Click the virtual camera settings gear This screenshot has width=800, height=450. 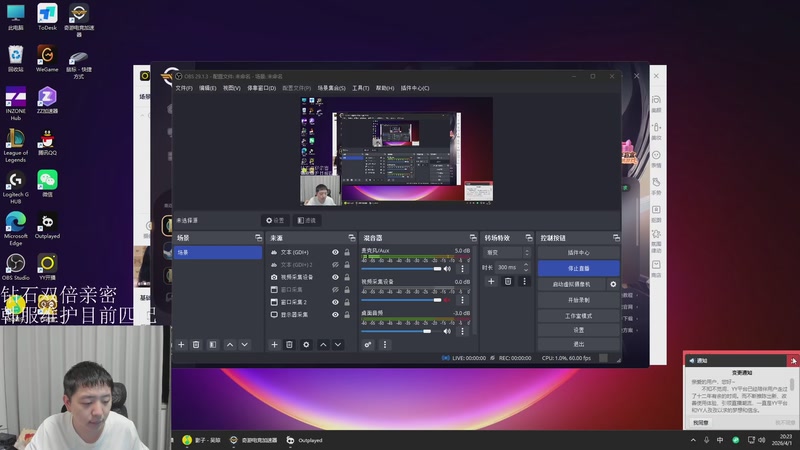point(613,284)
